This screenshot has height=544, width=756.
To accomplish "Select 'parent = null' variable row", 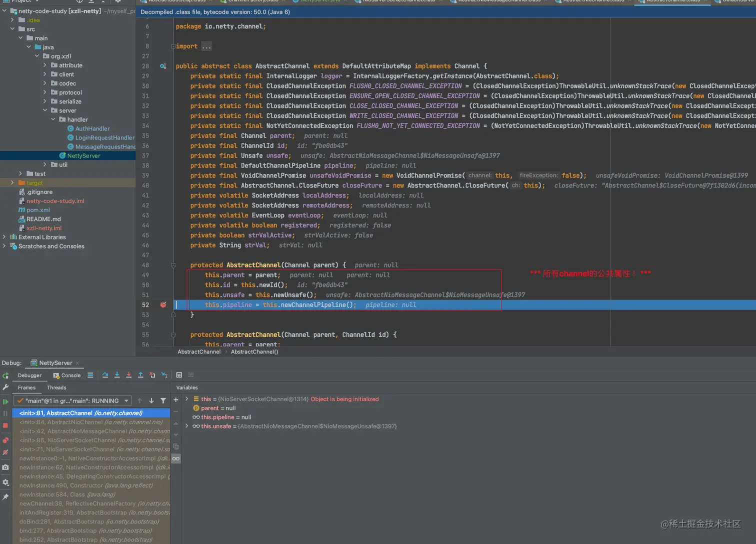I will tap(218, 408).
